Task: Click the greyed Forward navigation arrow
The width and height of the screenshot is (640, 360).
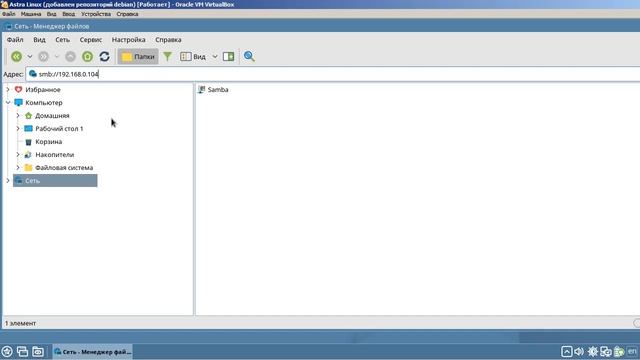Action: (43, 57)
